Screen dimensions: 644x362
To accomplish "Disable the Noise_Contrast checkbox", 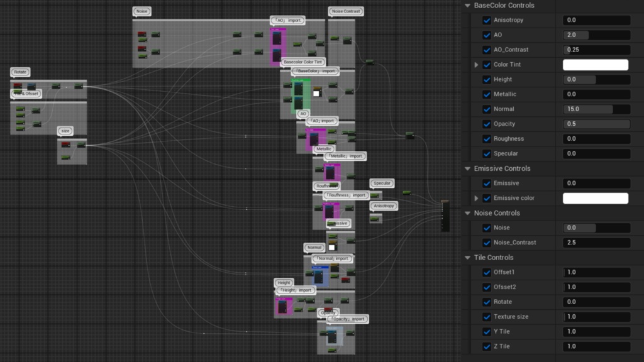I will (x=487, y=243).
